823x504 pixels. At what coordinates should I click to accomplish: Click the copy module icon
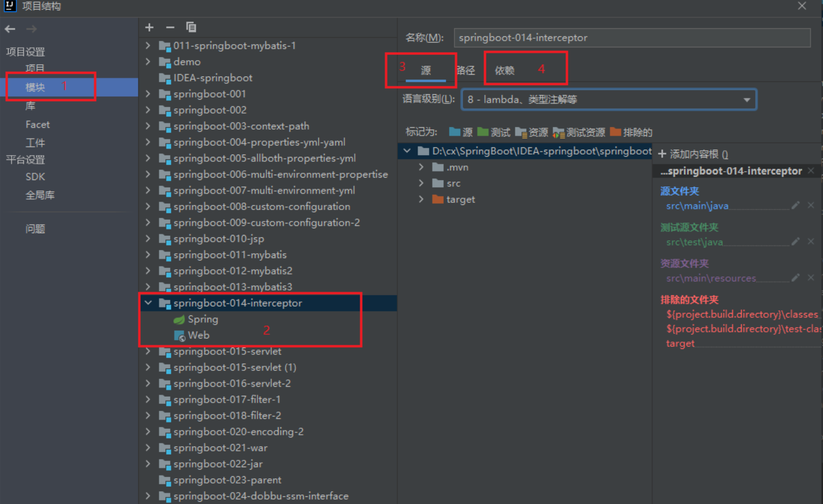191,27
